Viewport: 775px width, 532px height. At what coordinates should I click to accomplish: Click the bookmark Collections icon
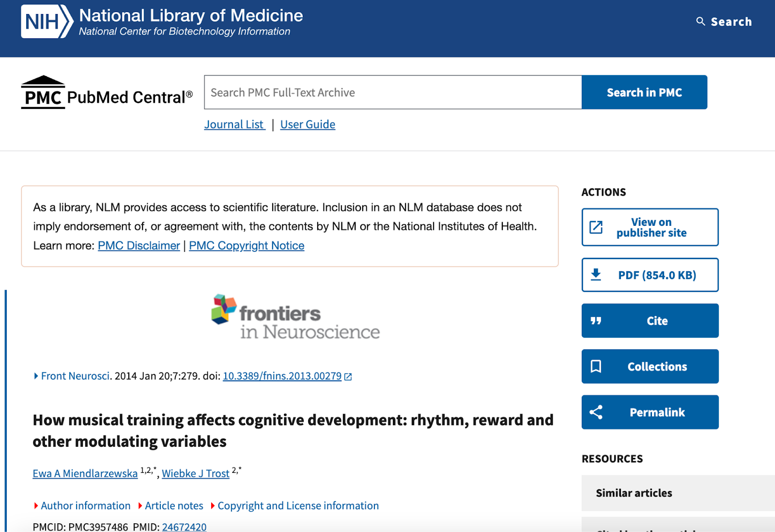point(596,366)
